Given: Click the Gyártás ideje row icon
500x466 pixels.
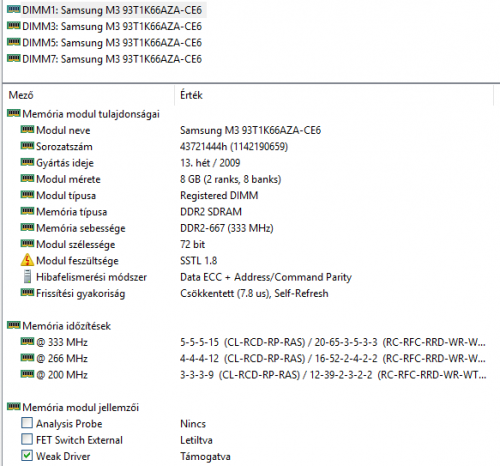Looking at the screenshot, I should point(27,162).
